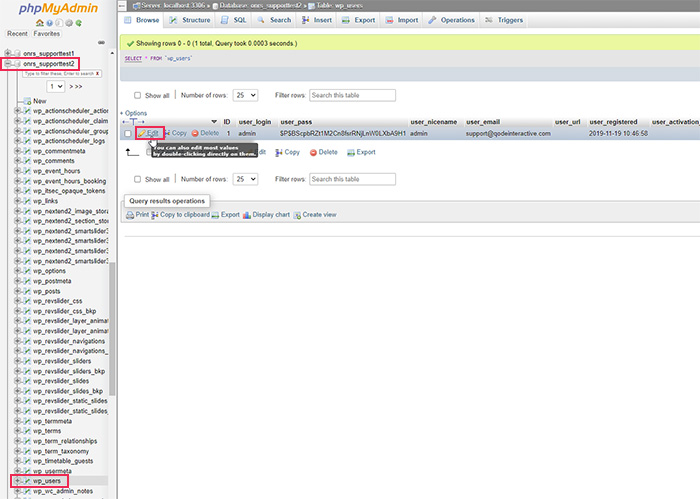Screen dimensions: 700x499
Task: Click the Print icon in query results operations
Action: (130, 215)
